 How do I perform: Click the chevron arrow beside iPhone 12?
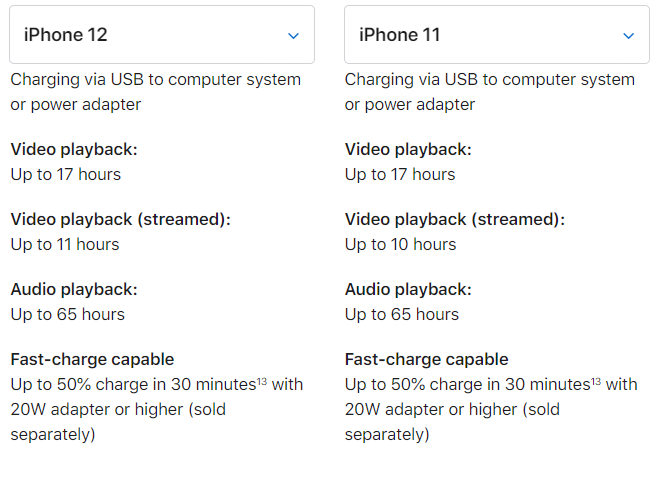pos(293,35)
